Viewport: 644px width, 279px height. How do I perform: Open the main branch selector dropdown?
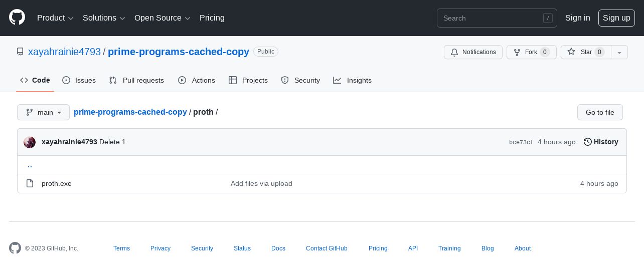coord(43,112)
